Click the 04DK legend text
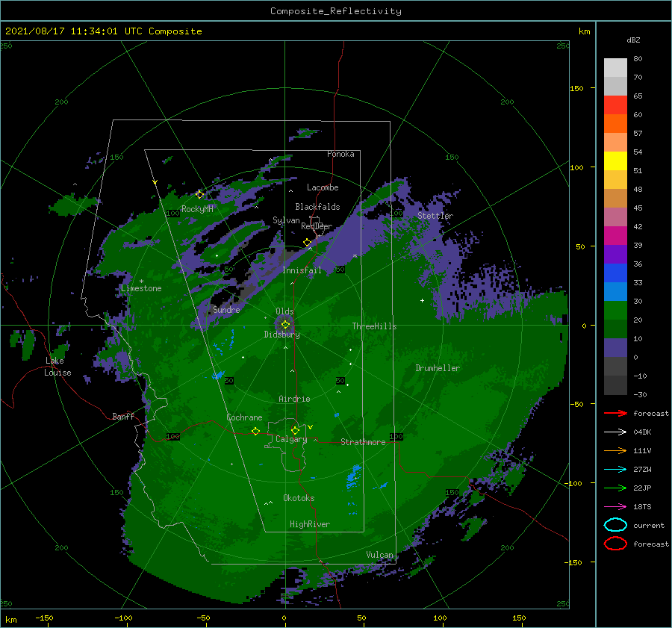672x628 pixels. point(642,432)
